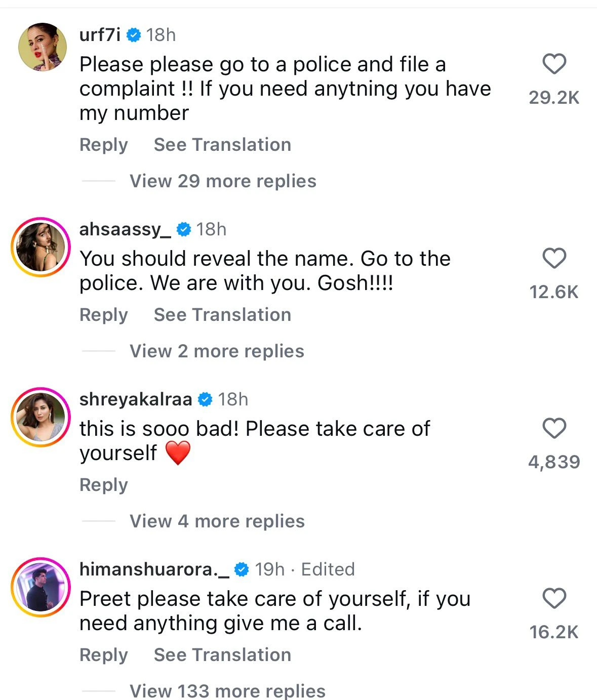
Task: Expand View 2 more replies
Action: [x=217, y=351]
